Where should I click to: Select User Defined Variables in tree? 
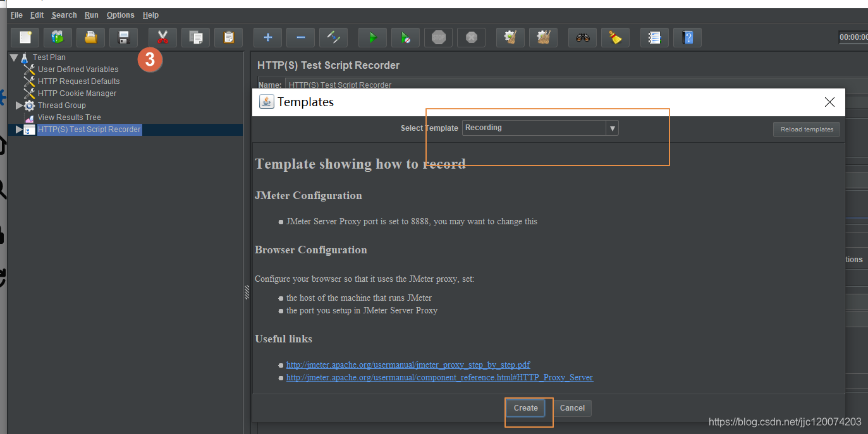coord(78,69)
